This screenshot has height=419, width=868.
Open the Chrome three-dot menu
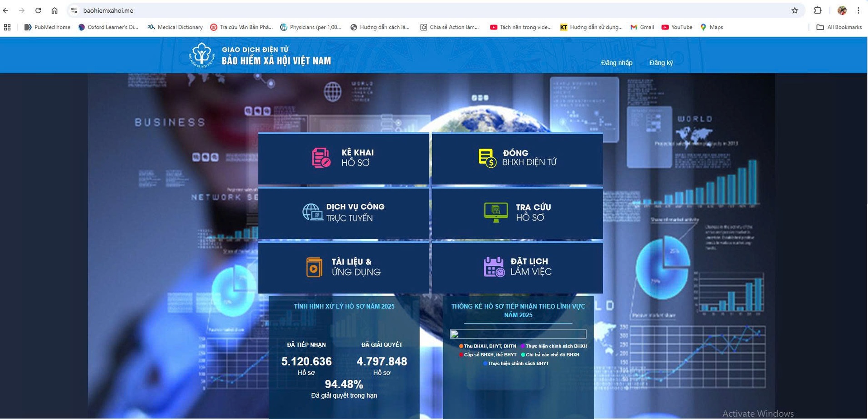[x=858, y=10]
